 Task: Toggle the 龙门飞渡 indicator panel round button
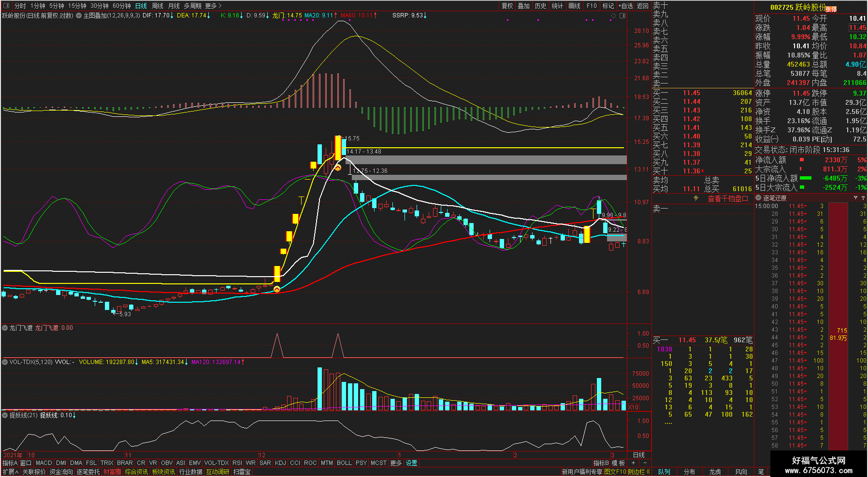(x=5, y=328)
